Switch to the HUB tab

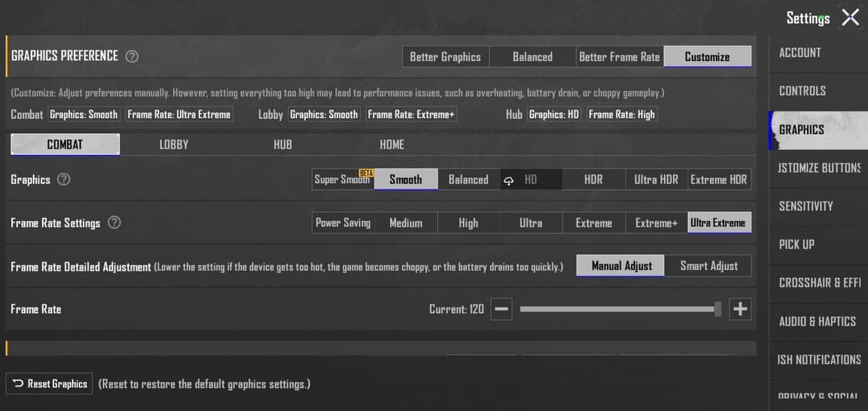coord(282,145)
